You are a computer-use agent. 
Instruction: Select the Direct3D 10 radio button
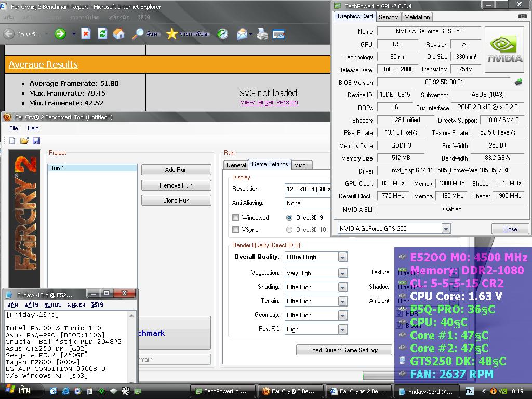(x=289, y=230)
